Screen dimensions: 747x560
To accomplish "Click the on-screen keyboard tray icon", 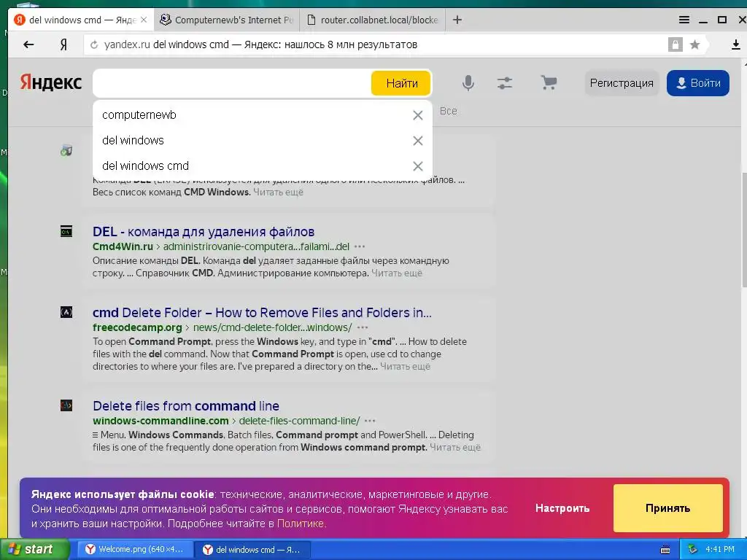I will tap(665, 550).
